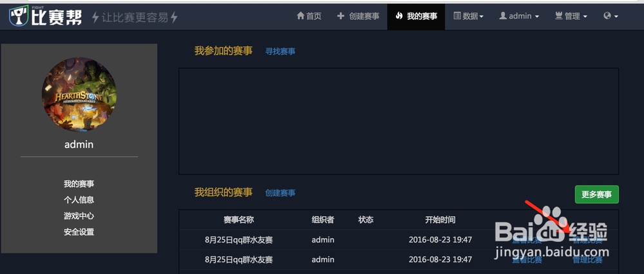This screenshot has width=644, height=274.
Task: Open the 我的赛事 navigation tab
Action: tap(416, 16)
